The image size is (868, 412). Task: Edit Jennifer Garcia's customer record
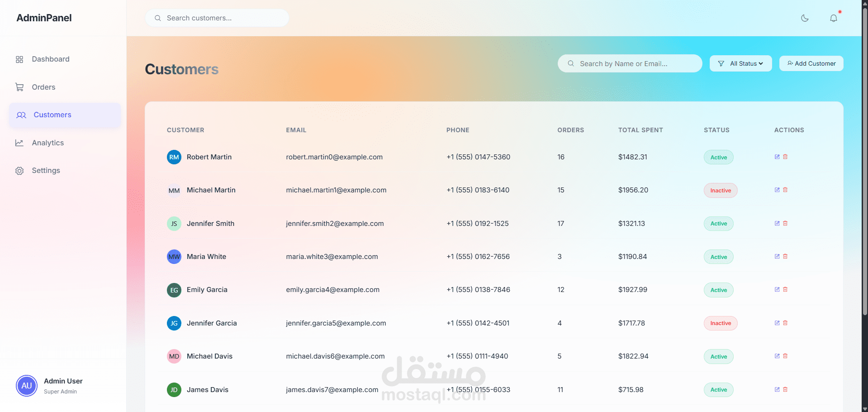point(777,323)
